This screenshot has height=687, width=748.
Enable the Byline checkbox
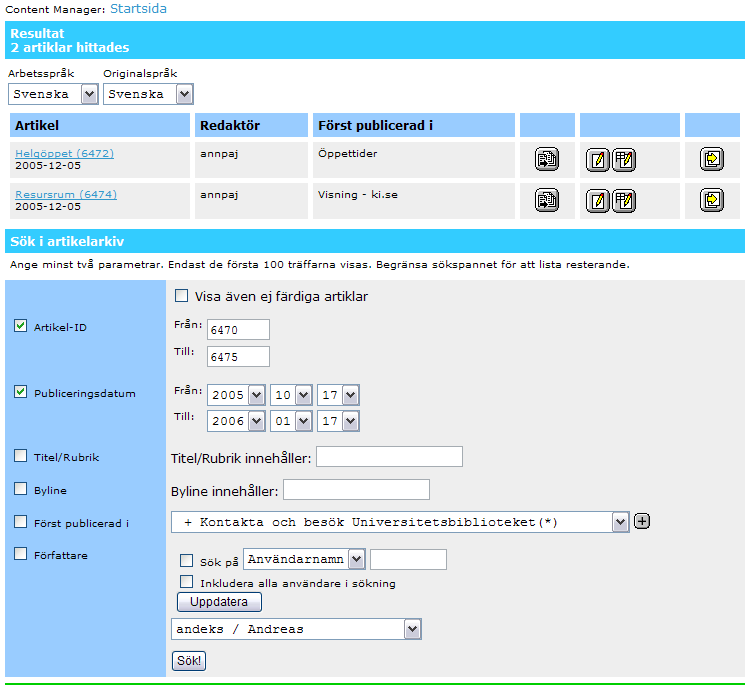(x=21, y=489)
